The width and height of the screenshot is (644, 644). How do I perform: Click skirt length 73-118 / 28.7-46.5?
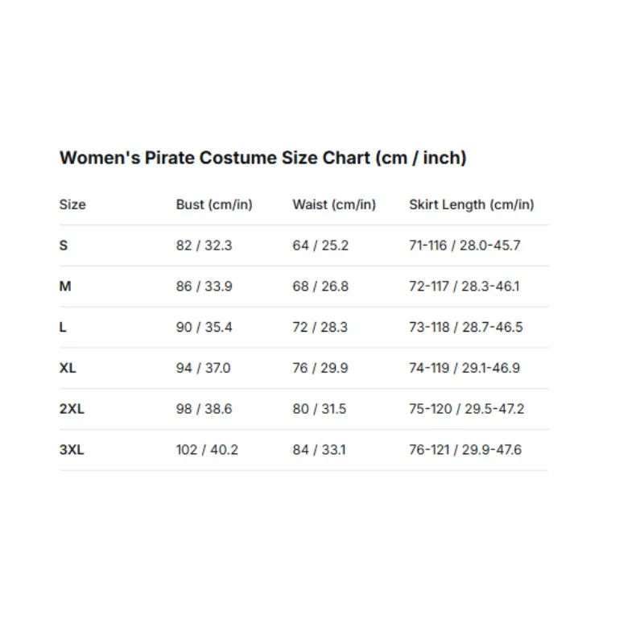pos(466,327)
